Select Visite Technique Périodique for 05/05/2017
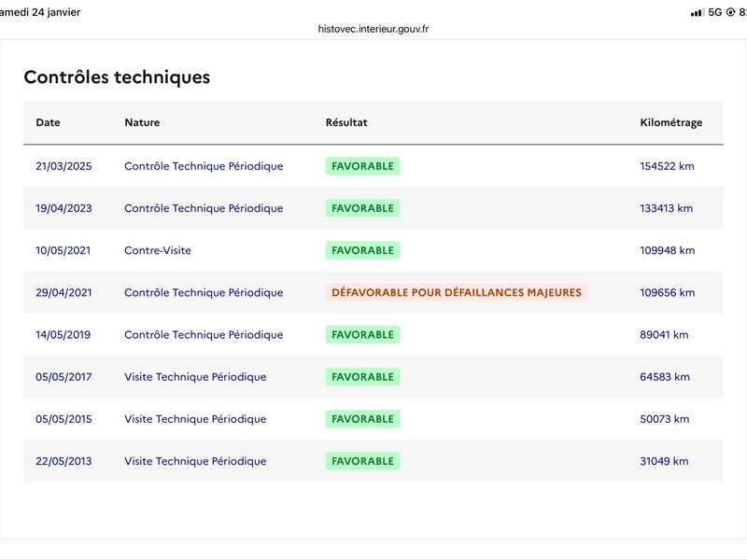 tap(195, 377)
